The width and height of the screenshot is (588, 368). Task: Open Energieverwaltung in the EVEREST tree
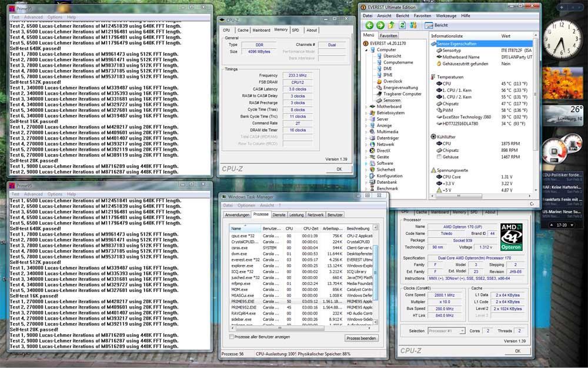coord(400,88)
